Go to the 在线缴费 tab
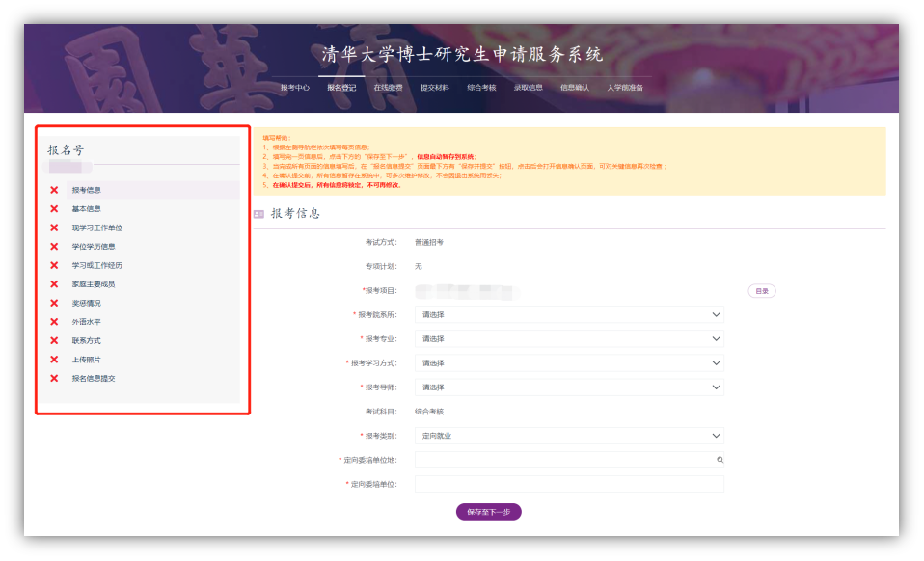 pos(389,88)
